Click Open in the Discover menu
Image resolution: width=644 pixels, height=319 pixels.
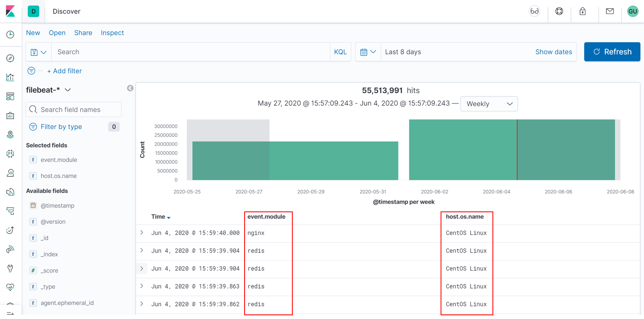point(57,33)
